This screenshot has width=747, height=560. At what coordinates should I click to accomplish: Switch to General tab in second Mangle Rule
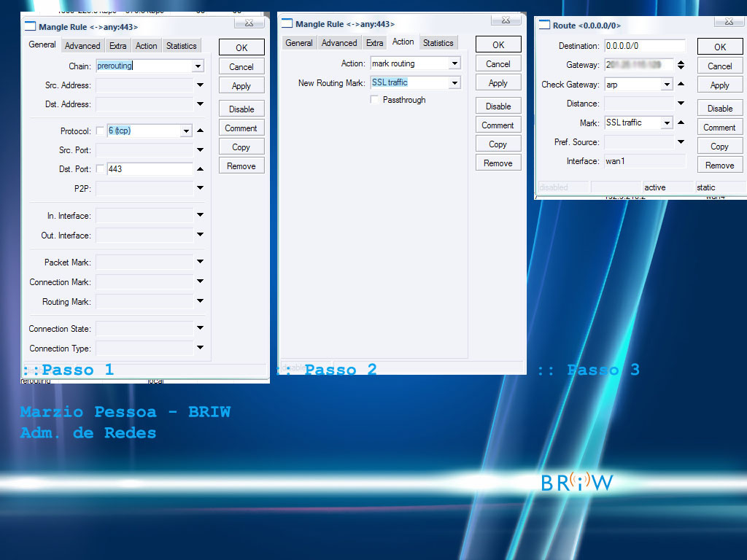coord(298,43)
